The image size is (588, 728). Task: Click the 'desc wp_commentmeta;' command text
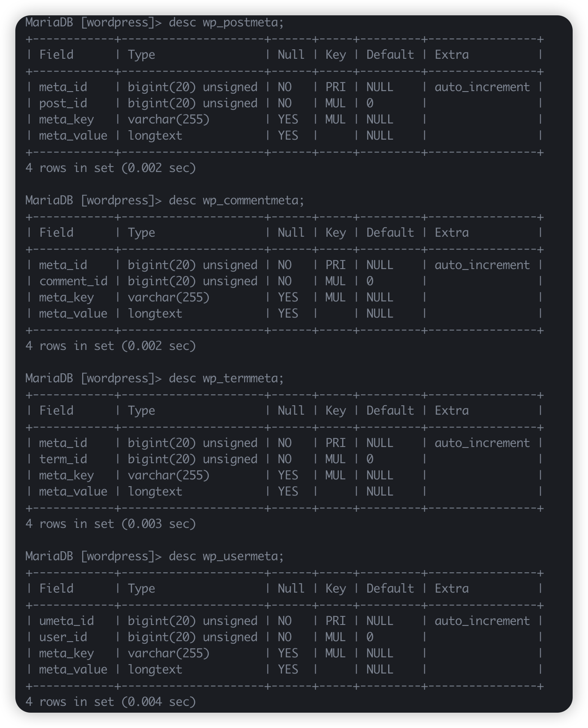point(236,201)
